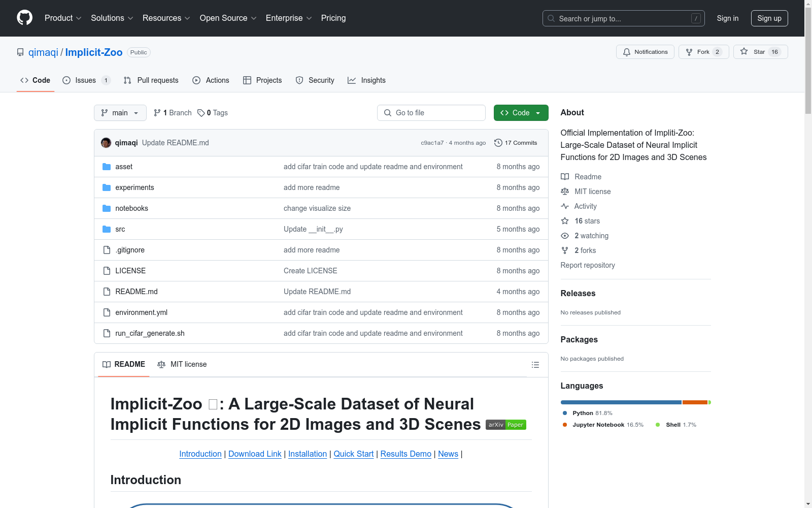The image size is (812, 508).
Task: Click the pulse icon beside Activity
Action: (x=565, y=206)
